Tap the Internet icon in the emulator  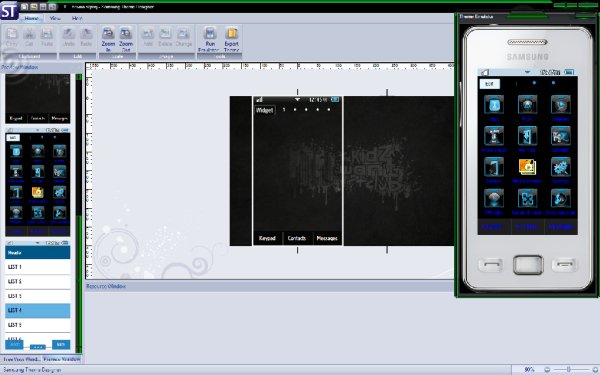click(561, 104)
